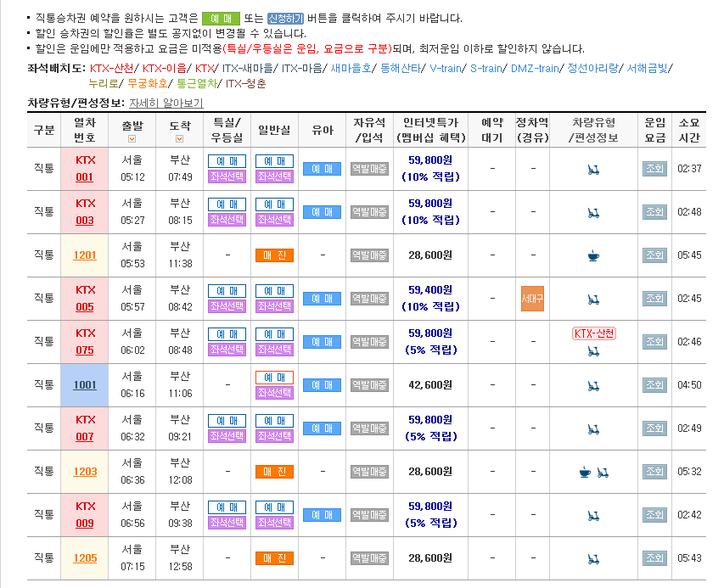Sort by arrival using the 도착 arrow
The width and height of the screenshot is (724, 588).
tap(180, 138)
